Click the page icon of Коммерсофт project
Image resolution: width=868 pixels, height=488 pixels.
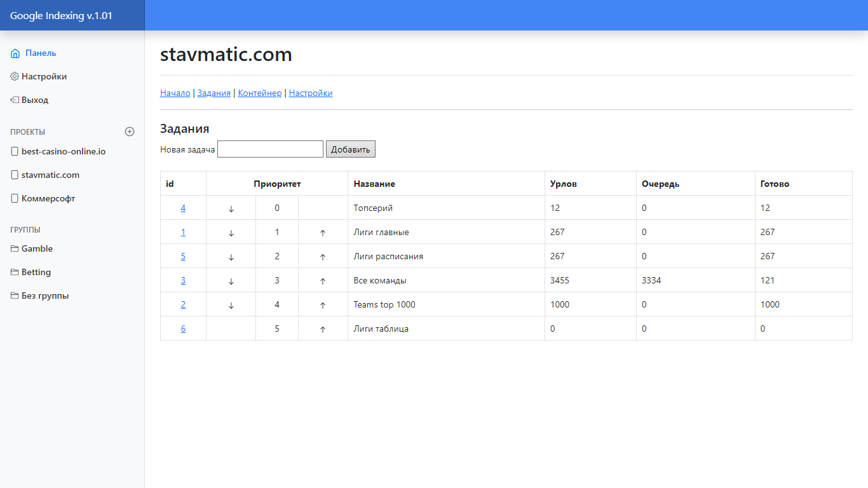click(x=15, y=198)
